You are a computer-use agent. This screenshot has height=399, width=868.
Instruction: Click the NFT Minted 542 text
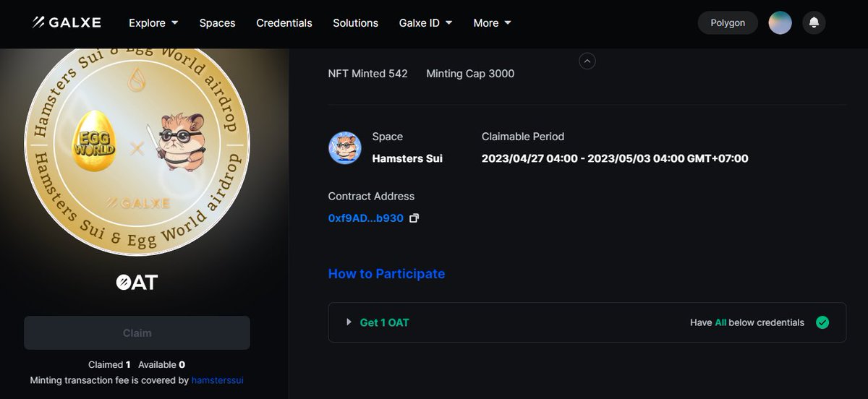point(367,73)
